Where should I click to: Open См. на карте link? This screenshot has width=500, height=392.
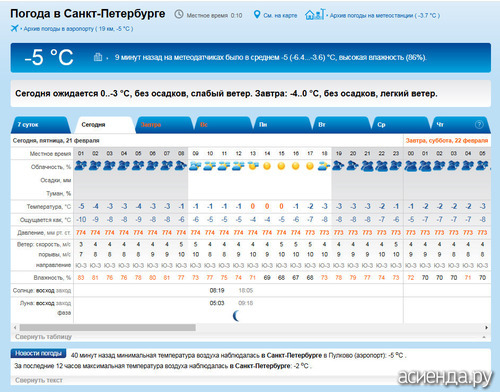click(280, 15)
